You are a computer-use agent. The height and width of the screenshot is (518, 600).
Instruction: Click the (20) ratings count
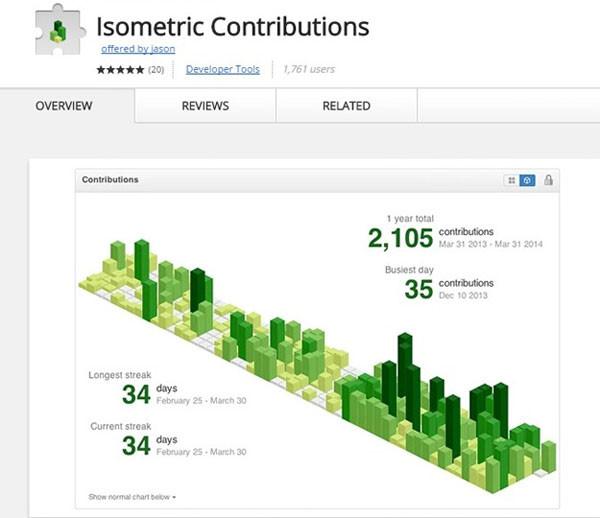pos(156,70)
